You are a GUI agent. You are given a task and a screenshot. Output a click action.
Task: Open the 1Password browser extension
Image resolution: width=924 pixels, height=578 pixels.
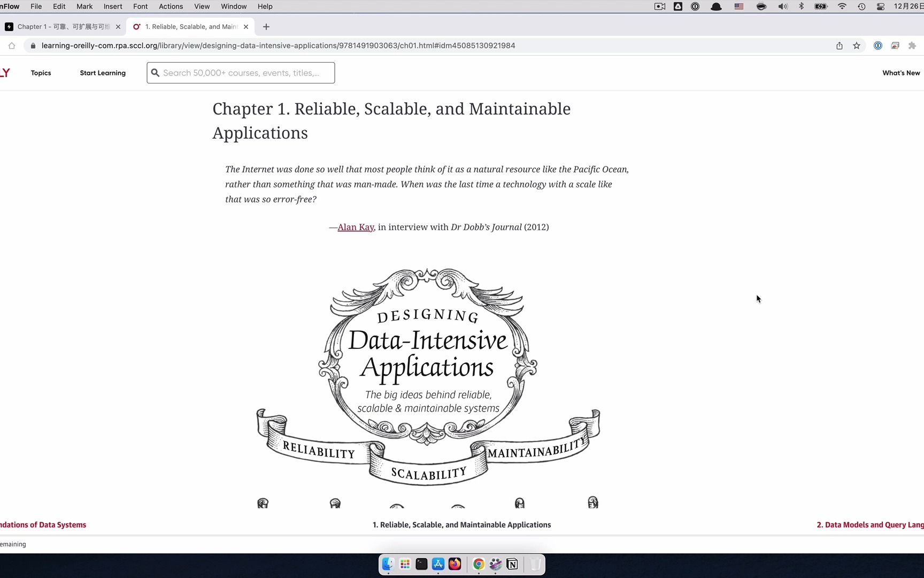click(x=878, y=45)
